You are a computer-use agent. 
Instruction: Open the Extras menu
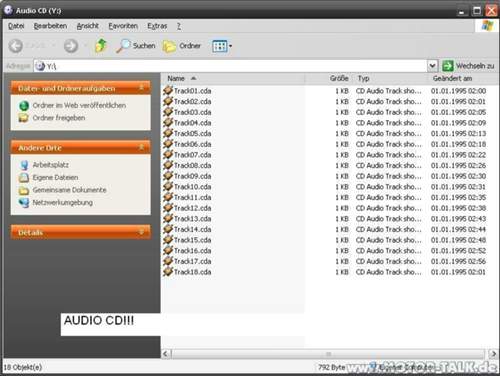click(157, 26)
